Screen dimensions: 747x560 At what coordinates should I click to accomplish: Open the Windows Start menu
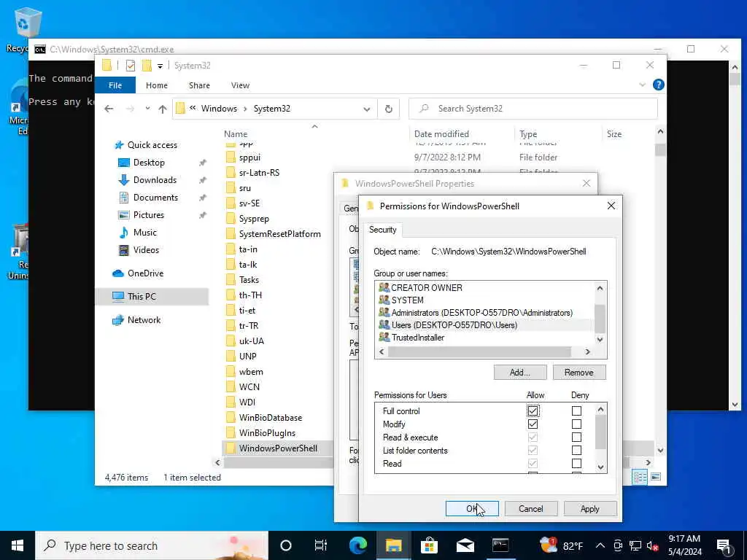click(18, 545)
